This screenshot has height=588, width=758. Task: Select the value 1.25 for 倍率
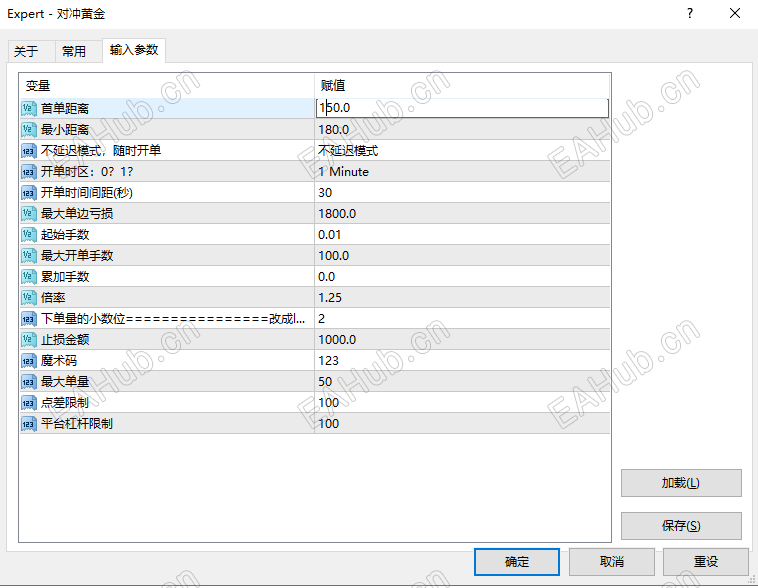pyautogui.click(x=330, y=298)
